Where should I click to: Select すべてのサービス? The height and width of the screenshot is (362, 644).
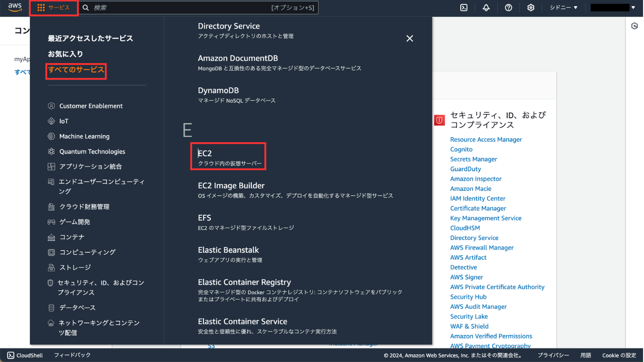(76, 70)
